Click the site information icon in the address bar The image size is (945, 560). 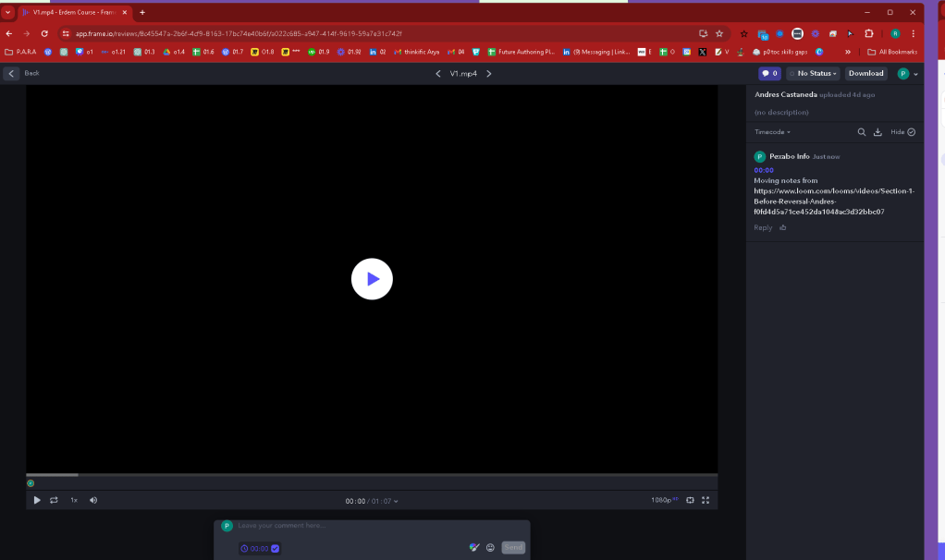pos(66,33)
